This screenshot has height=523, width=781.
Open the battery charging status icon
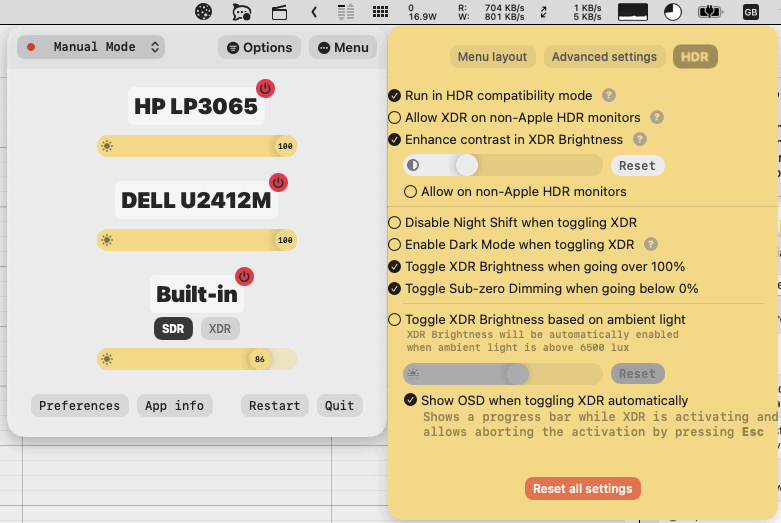coord(710,11)
